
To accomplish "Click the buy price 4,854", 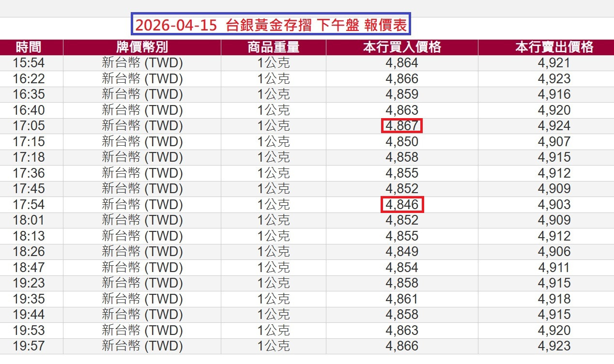I will pyautogui.click(x=402, y=268).
